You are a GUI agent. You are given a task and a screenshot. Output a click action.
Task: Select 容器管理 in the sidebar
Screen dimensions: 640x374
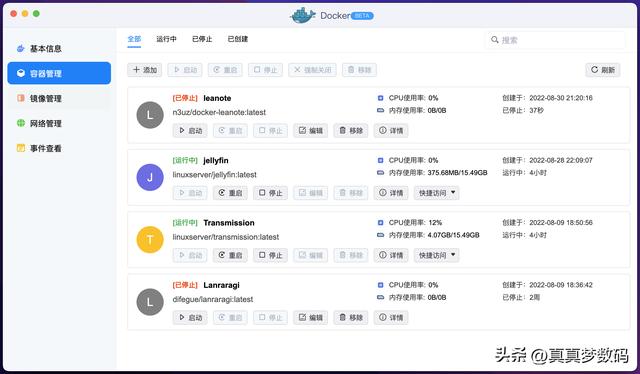pyautogui.click(x=59, y=73)
